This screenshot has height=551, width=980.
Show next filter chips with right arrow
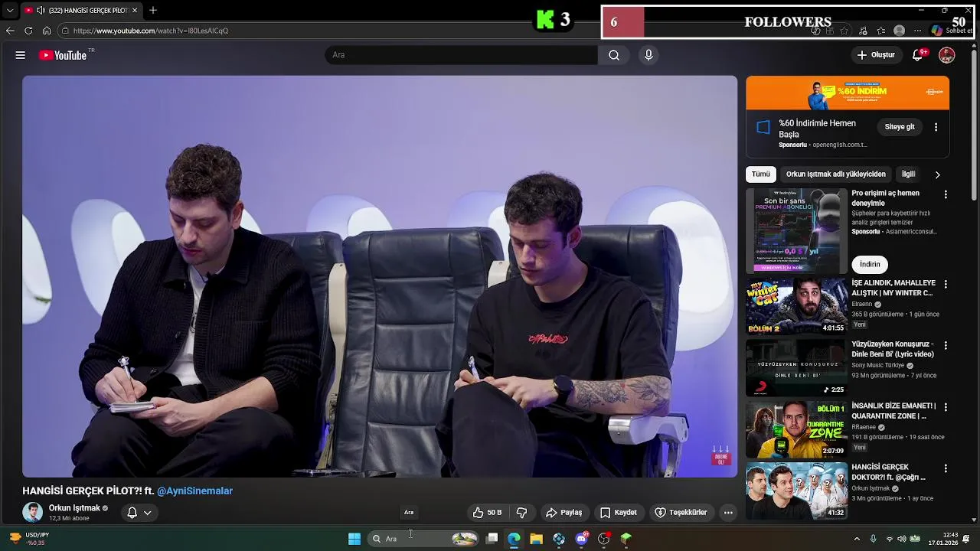coord(937,174)
